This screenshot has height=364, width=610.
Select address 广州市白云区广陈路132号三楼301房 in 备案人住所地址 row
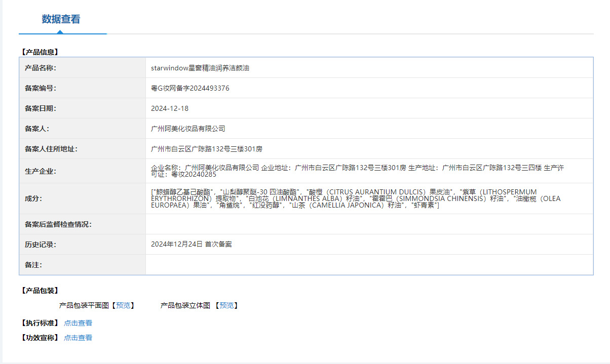click(207, 149)
